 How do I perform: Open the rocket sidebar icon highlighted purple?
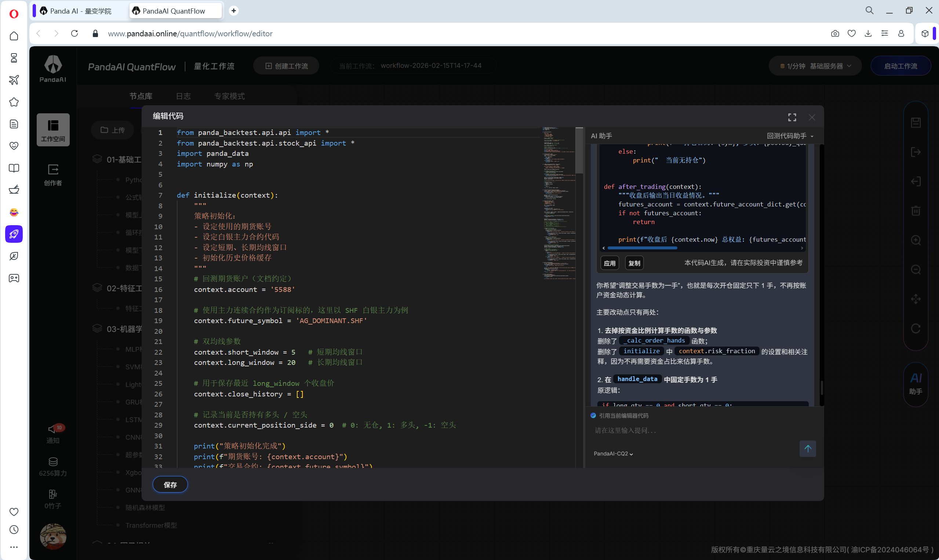(14, 234)
